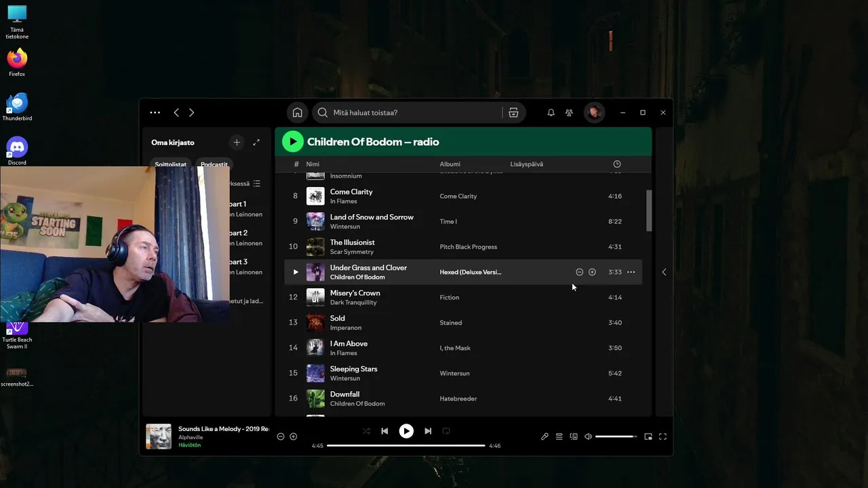Toggle shuffle in the player bar

[366, 431]
